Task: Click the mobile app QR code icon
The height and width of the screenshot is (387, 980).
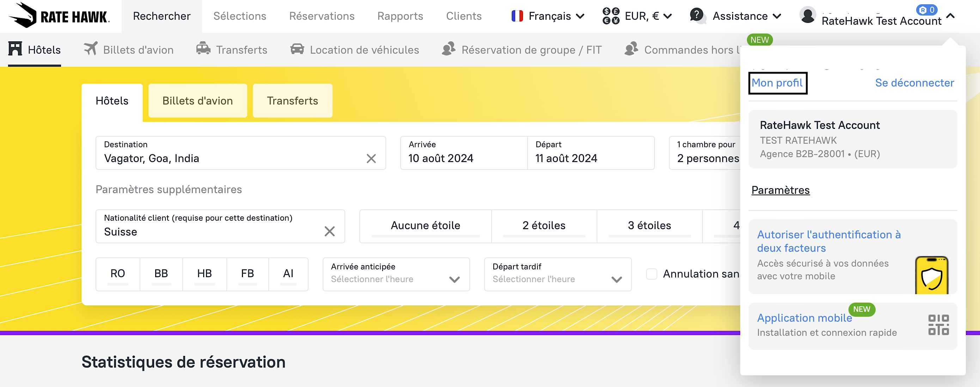Action: pos(938,325)
